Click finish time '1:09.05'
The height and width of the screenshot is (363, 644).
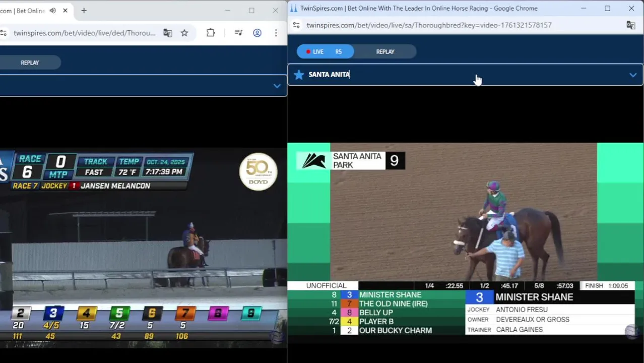point(618,286)
